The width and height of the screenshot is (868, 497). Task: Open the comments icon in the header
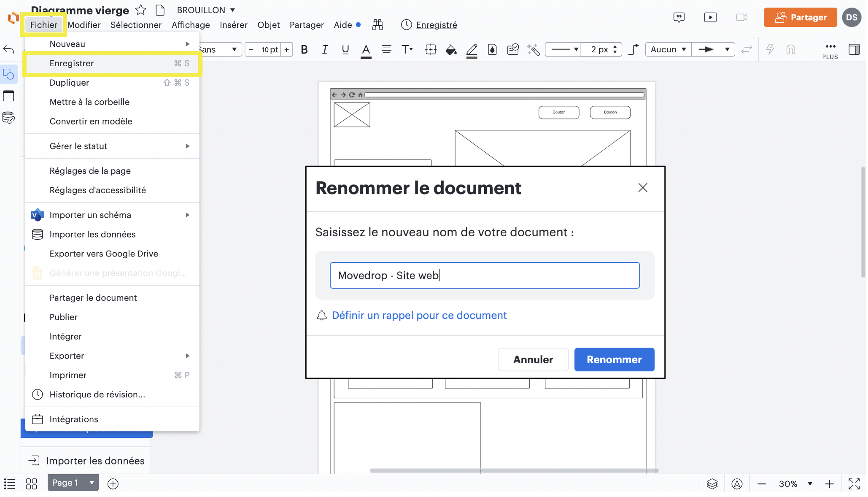(679, 17)
